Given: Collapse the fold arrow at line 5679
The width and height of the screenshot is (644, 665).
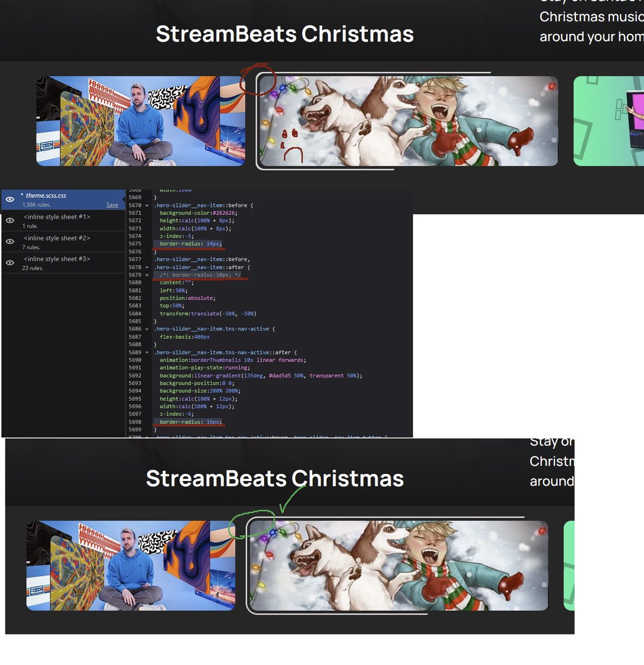Looking at the screenshot, I should 147,275.
